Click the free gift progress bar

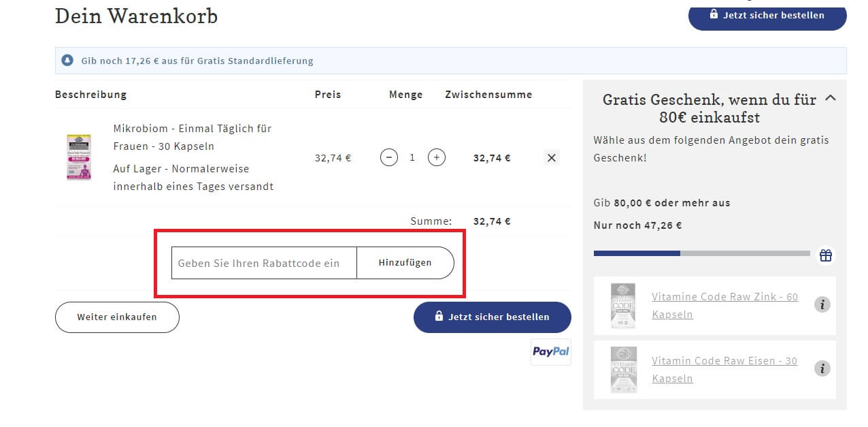[702, 253]
